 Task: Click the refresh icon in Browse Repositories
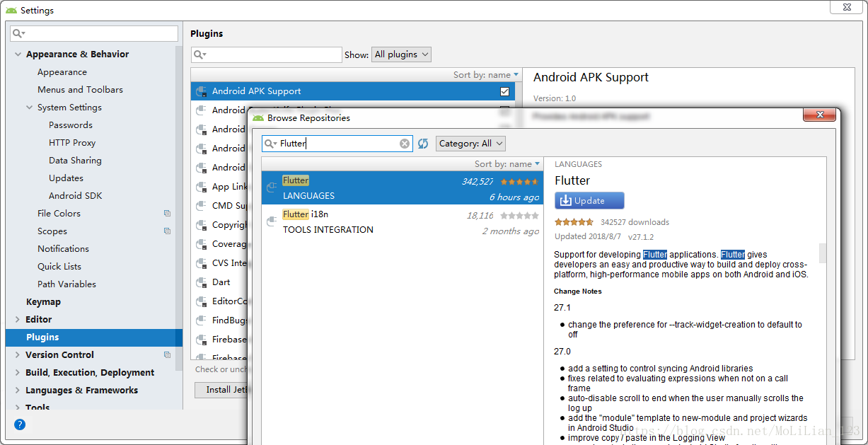coord(423,144)
